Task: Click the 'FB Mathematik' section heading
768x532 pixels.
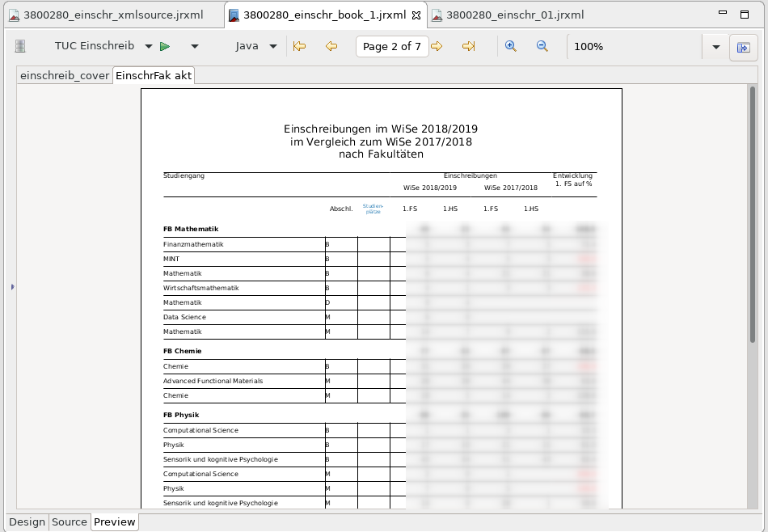Action: pos(191,229)
